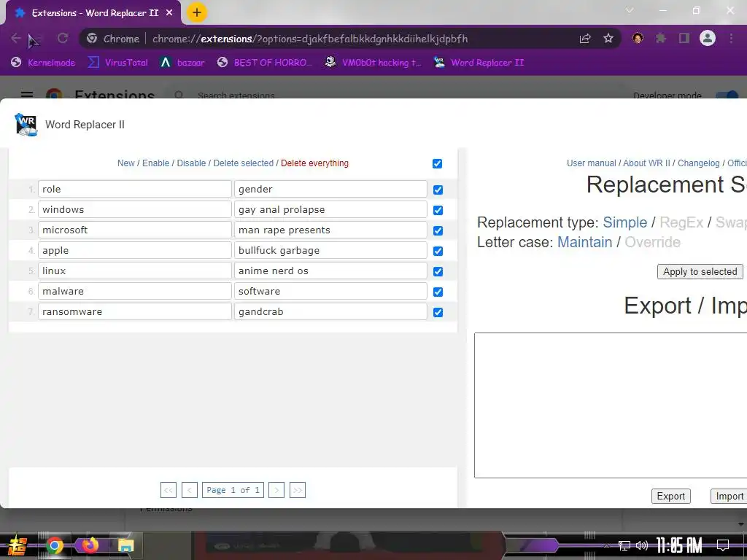This screenshot has width=747, height=560.
Task: Click the volume speaker tray icon
Action: 642,545
